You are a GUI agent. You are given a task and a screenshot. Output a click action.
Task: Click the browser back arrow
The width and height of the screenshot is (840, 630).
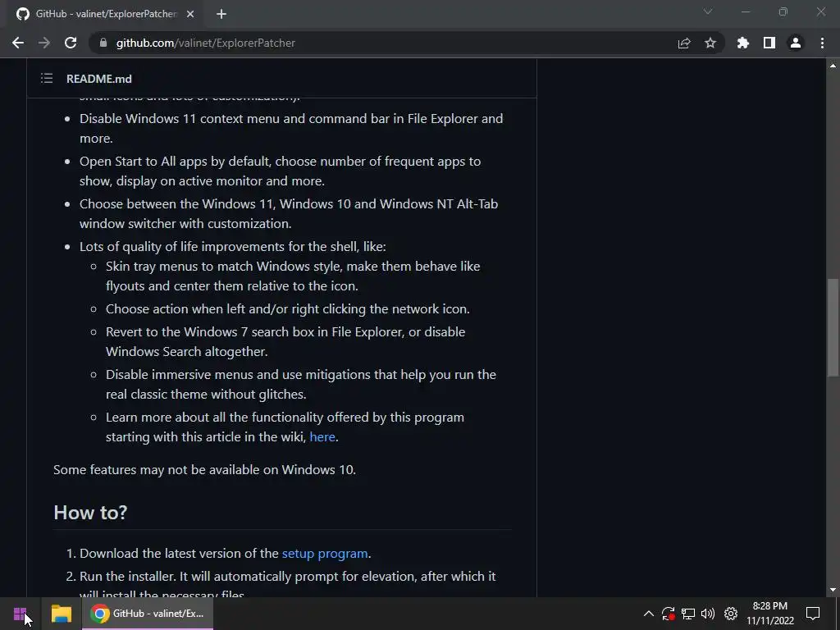[x=18, y=43]
